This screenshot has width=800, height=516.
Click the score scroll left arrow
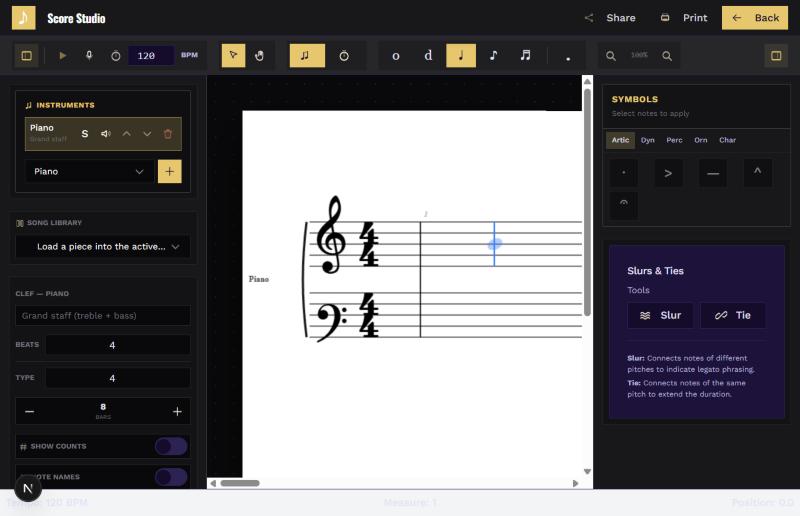point(213,483)
